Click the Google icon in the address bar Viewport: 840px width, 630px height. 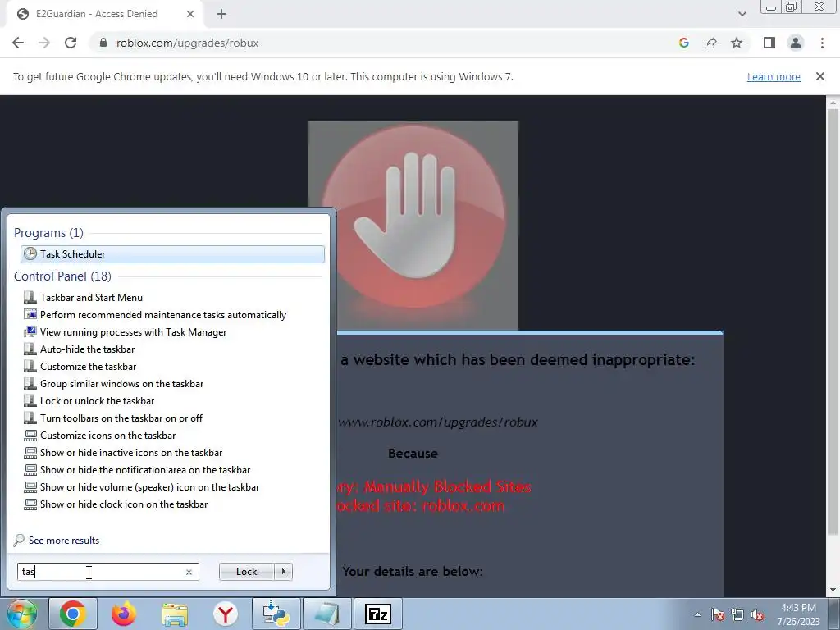tap(683, 43)
